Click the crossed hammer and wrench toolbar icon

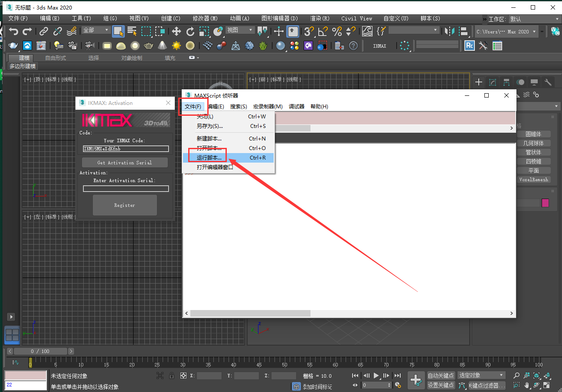(x=484, y=46)
